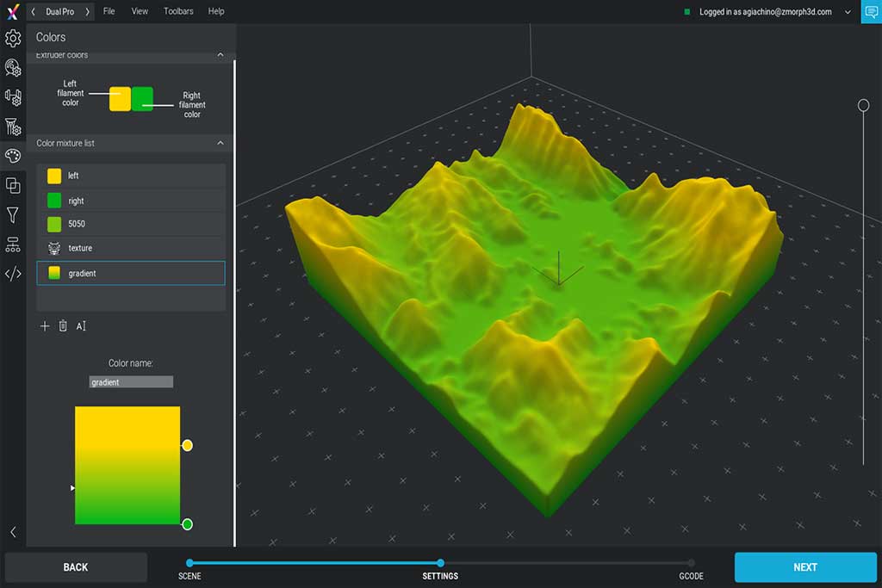The height and width of the screenshot is (588, 882).
Task: Add a new color mixture with plus icon
Action: (x=45, y=326)
